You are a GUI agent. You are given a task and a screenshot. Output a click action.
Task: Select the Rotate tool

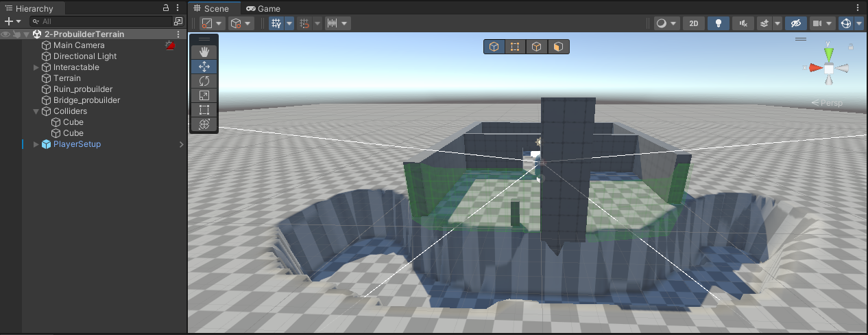coord(204,81)
